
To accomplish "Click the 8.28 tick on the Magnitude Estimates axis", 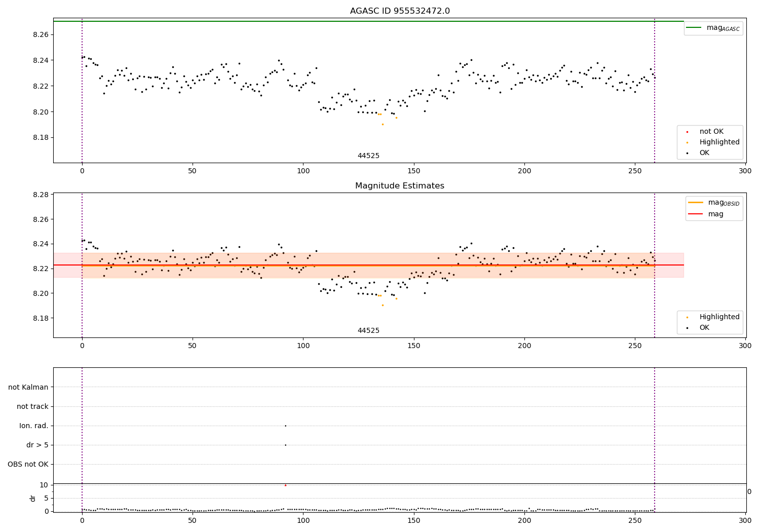I will (x=41, y=195).
